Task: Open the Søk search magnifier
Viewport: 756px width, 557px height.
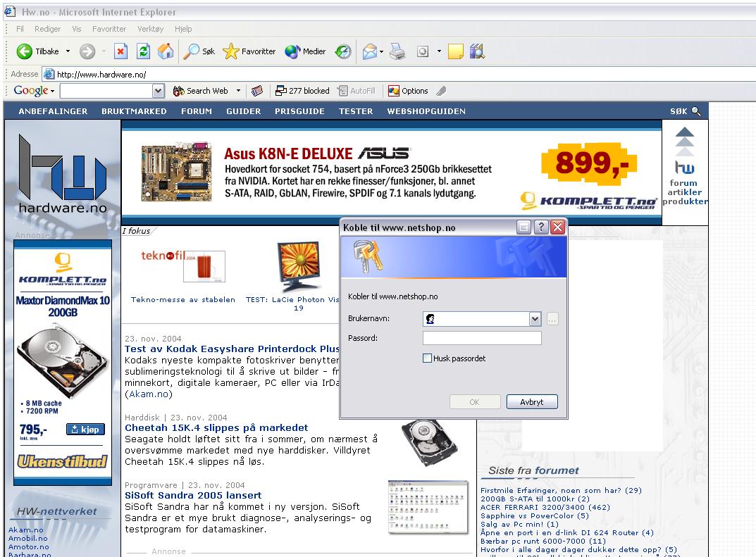Action: click(x=199, y=51)
